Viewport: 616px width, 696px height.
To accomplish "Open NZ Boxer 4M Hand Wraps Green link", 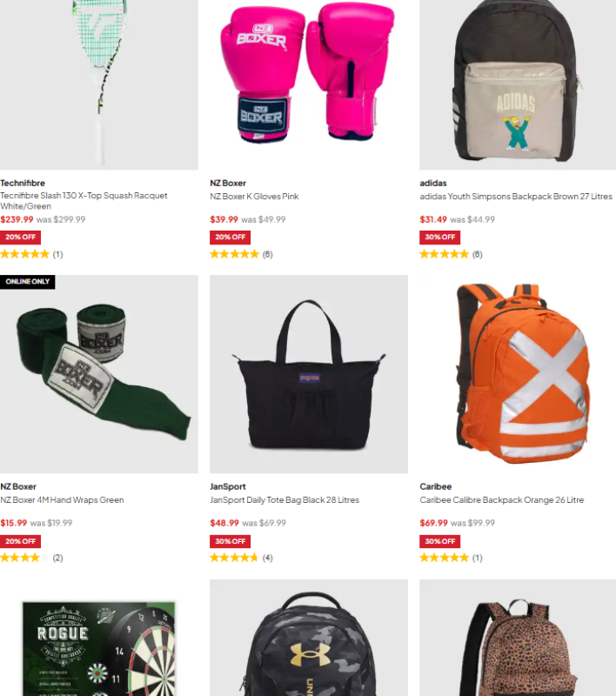I will click(x=62, y=499).
